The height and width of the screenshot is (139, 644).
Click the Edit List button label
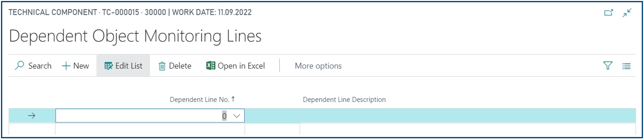(x=129, y=66)
